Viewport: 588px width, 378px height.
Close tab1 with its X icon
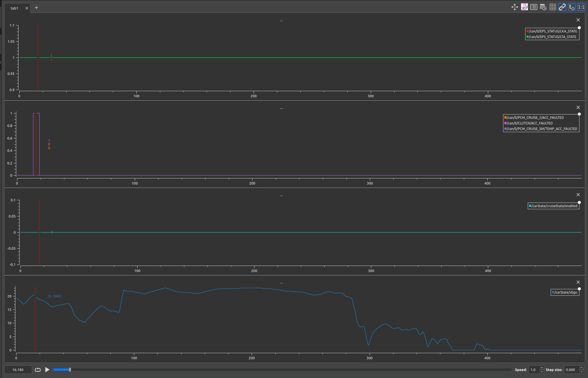point(27,8)
